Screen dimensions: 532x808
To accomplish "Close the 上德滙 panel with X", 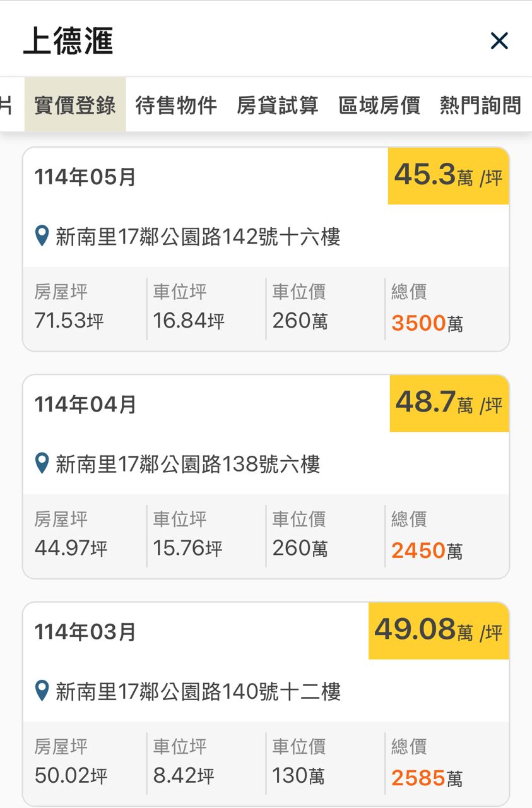I will coord(499,41).
